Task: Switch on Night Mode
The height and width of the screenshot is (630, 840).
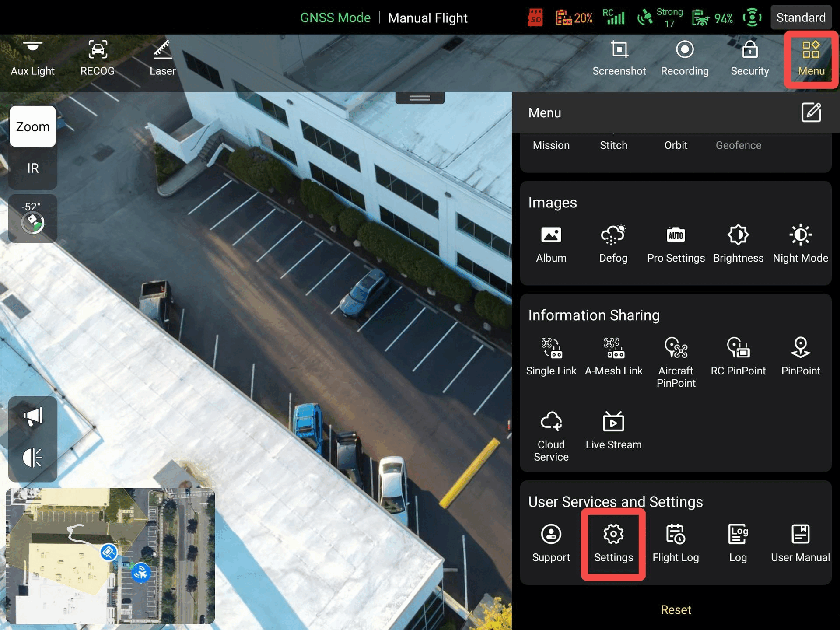Action: [801, 244]
